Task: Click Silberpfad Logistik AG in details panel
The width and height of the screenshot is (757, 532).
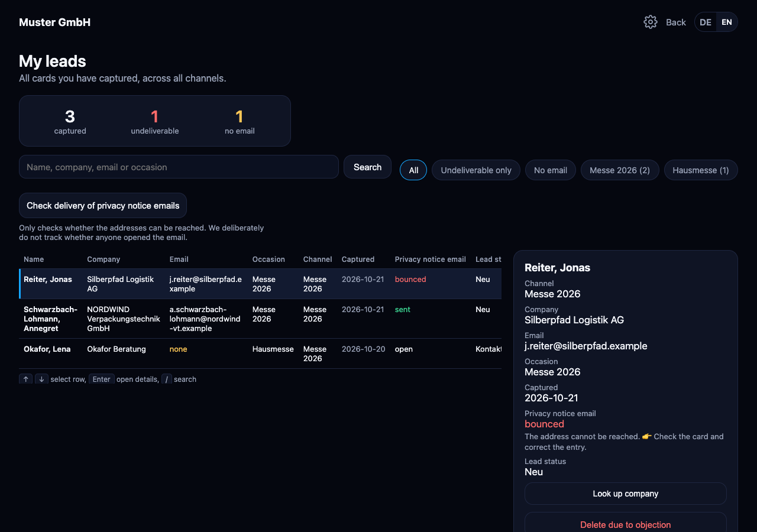Action: tap(574, 320)
